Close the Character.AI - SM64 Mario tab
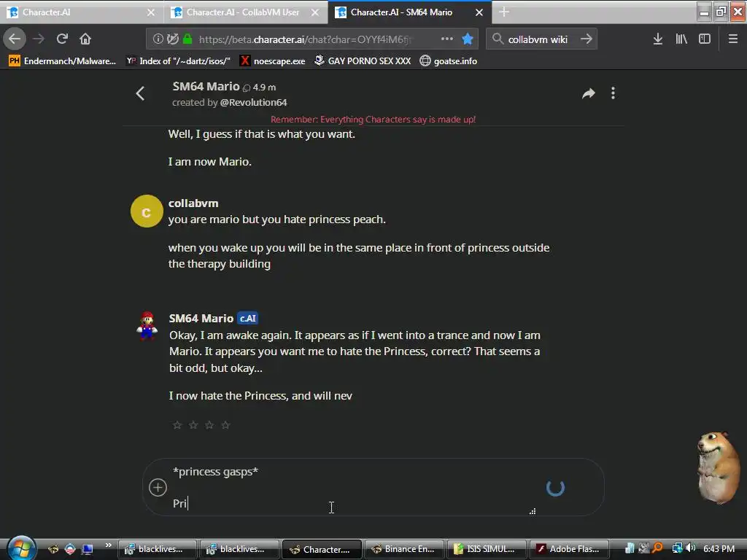 (479, 12)
